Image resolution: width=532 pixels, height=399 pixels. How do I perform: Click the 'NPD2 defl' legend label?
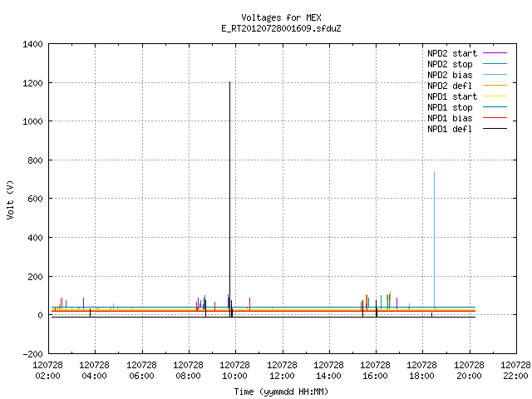450,86
